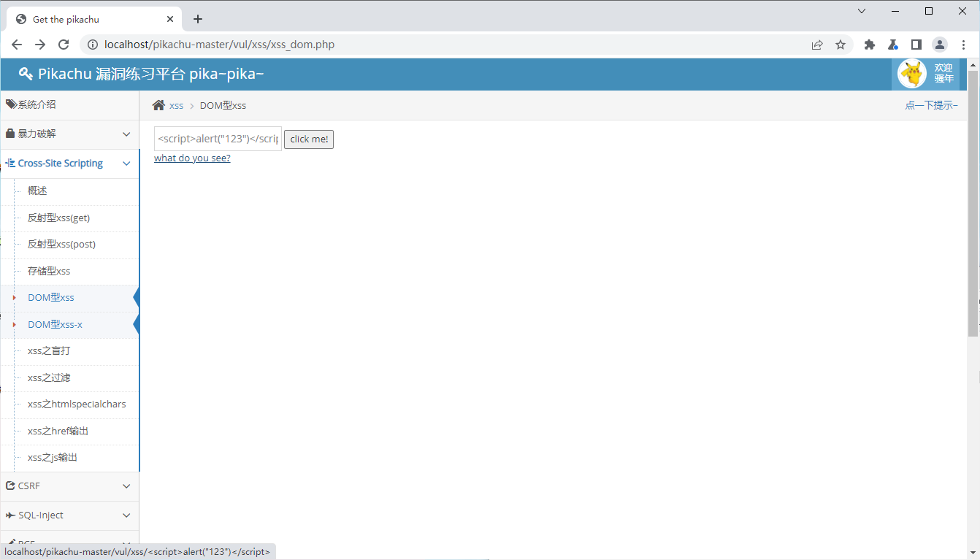This screenshot has width=980, height=560.
Task: Go back with the browser back arrow
Action: (x=17, y=45)
